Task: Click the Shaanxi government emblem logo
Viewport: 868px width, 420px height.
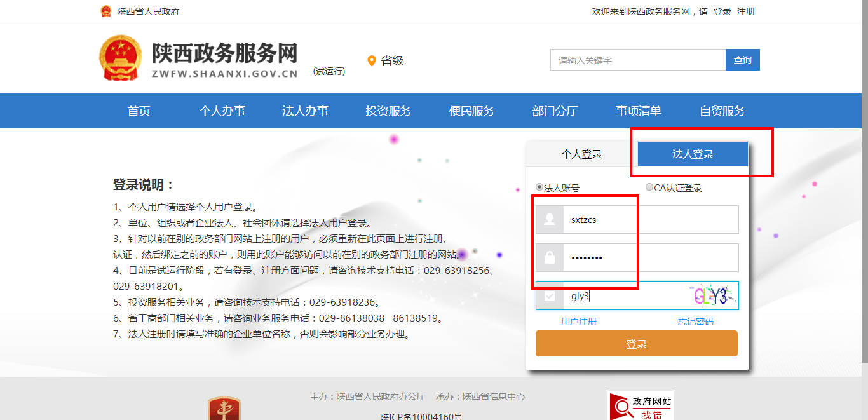Action: coord(121,58)
